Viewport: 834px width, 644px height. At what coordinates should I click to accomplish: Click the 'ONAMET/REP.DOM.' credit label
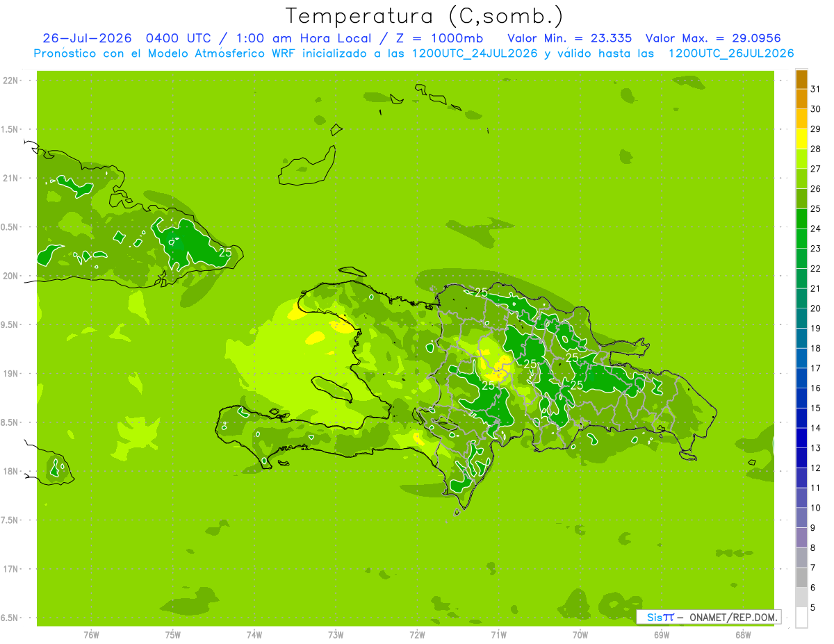733,617
